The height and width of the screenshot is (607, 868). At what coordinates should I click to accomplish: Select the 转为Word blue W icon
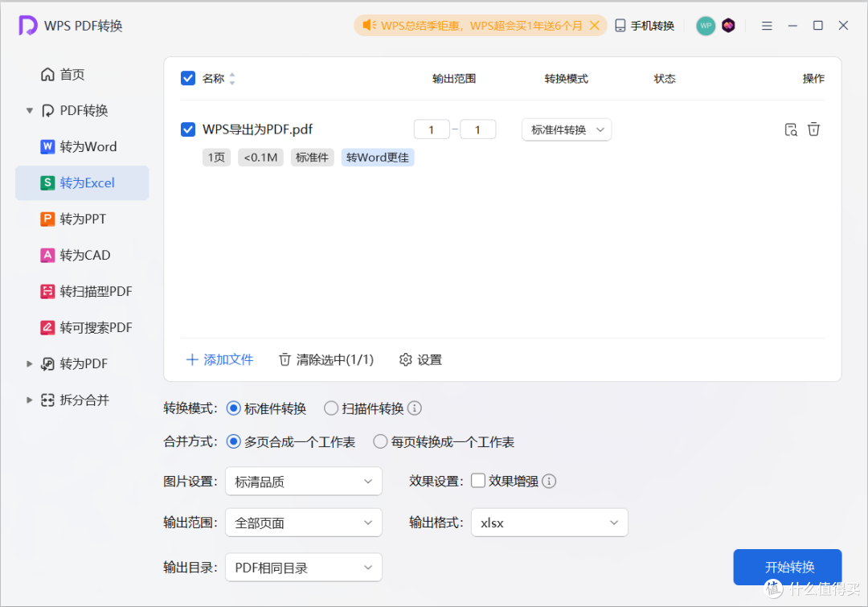pyautogui.click(x=47, y=147)
